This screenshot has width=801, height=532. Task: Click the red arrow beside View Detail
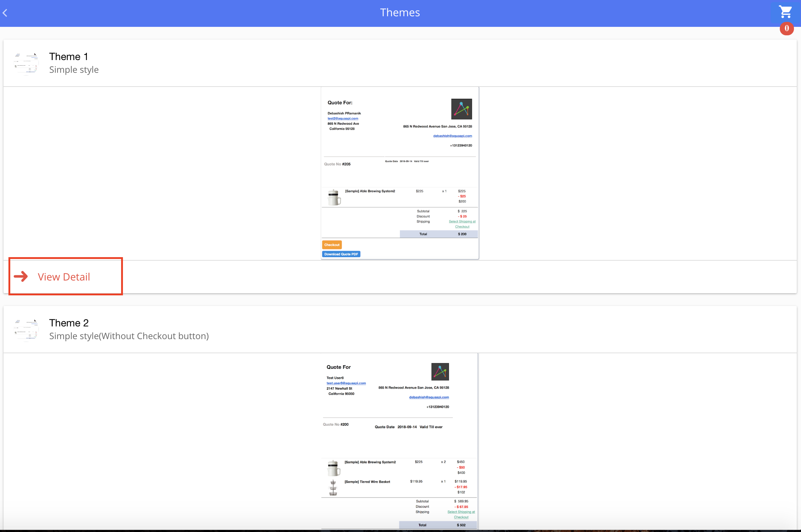coord(21,276)
